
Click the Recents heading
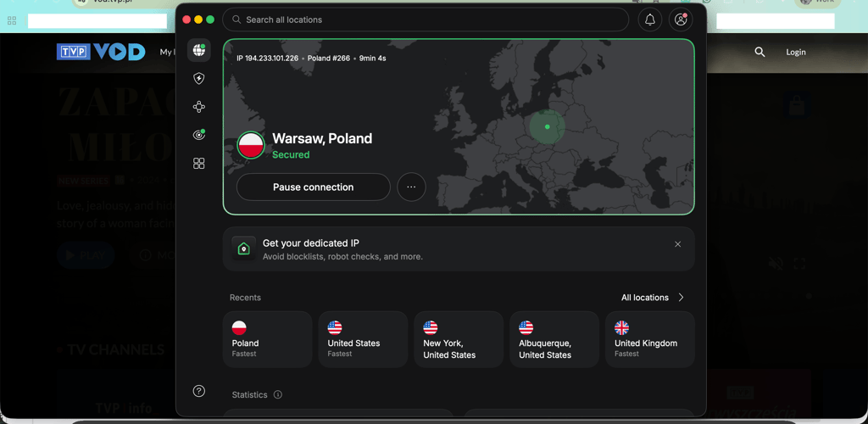[x=245, y=298]
